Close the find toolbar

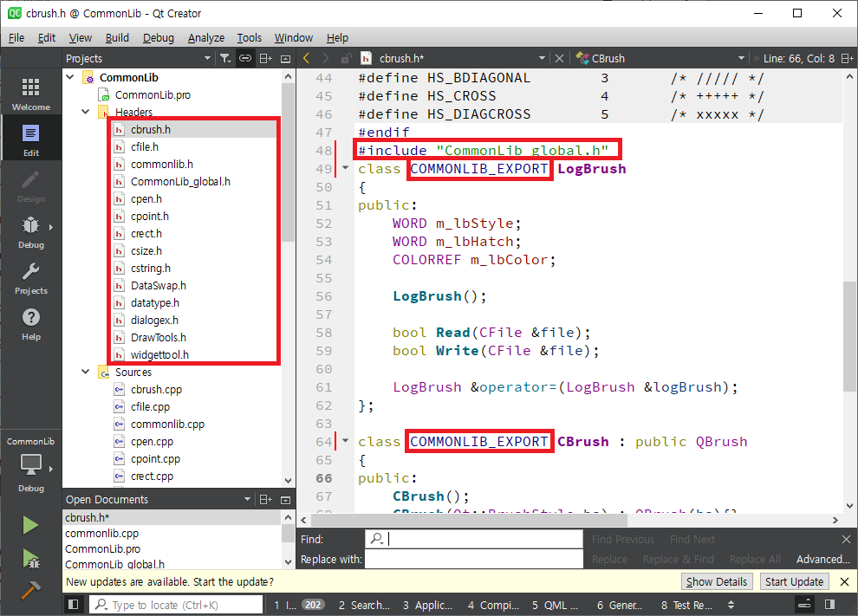[x=846, y=540]
